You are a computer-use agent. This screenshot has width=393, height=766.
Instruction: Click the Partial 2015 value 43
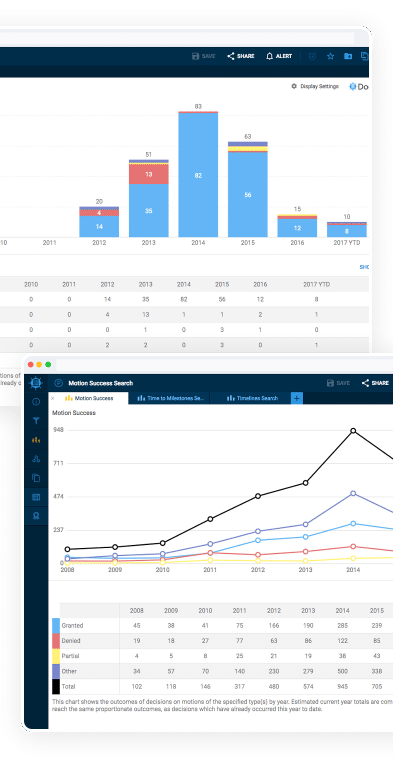click(x=376, y=656)
